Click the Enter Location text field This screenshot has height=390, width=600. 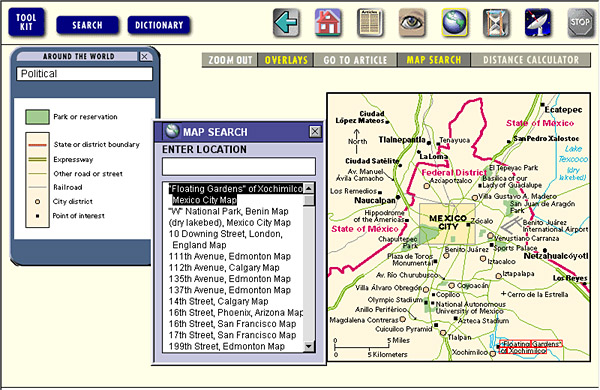click(239, 167)
